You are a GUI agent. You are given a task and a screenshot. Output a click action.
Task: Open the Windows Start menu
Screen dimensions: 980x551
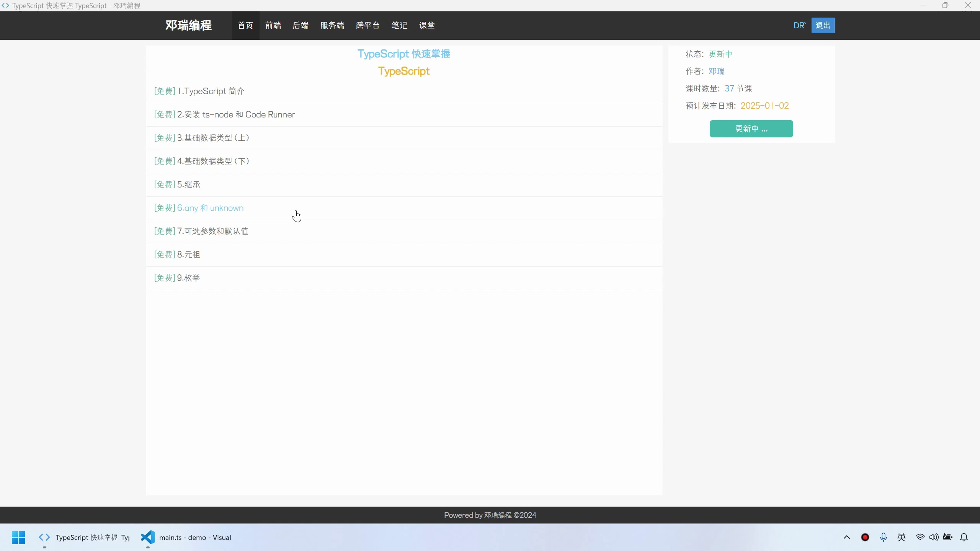[18, 537]
